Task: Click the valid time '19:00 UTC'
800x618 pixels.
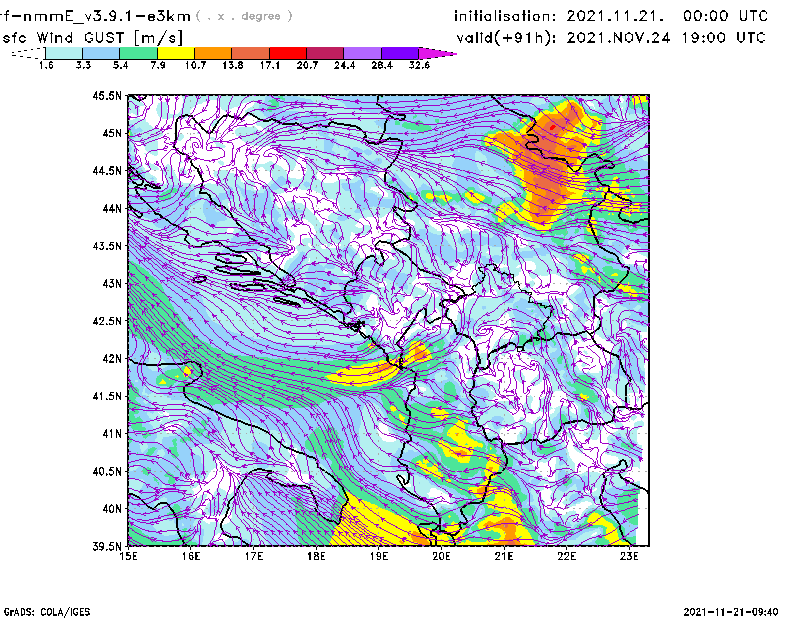Action: [x=723, y=38]
